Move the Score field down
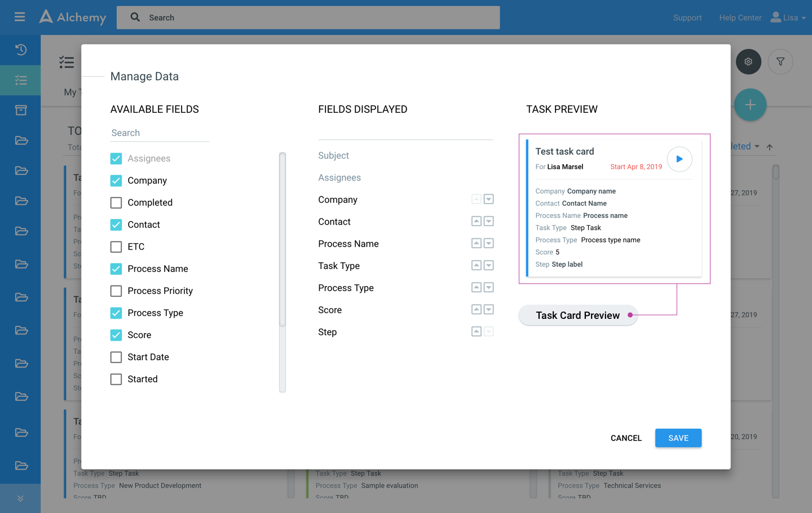 pyautogui.click(x=489, y=309)
